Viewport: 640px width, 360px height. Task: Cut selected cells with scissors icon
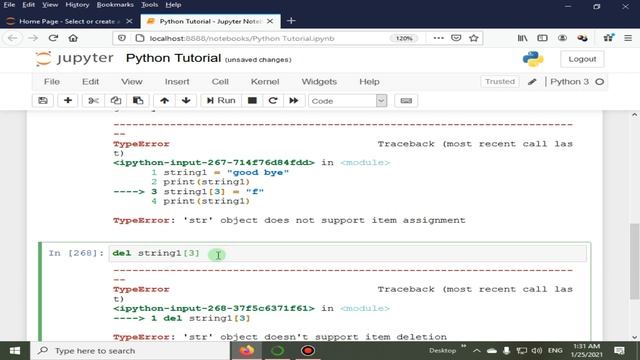click(93, 100)
